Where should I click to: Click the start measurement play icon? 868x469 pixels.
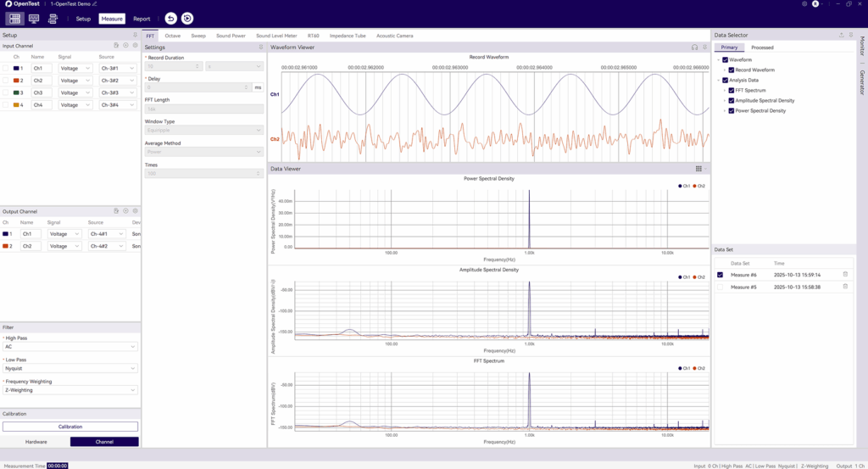pyautogui.click(x=187, y=18)
